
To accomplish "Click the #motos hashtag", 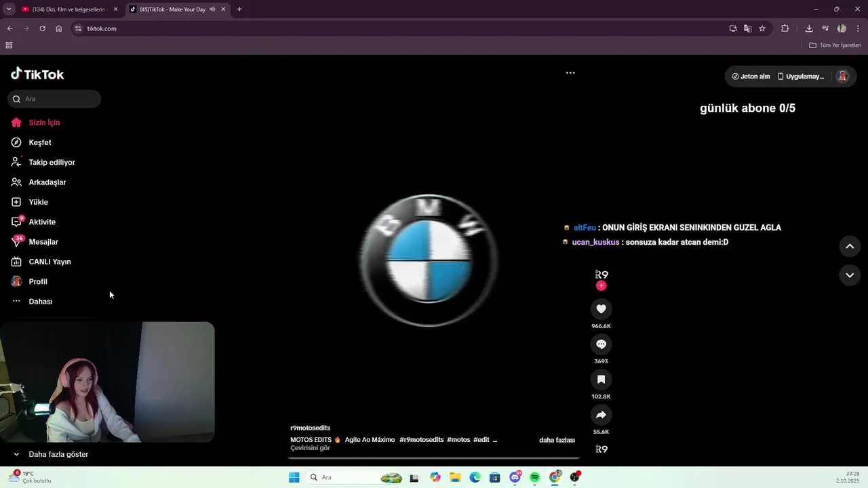I will click(458, 440).
